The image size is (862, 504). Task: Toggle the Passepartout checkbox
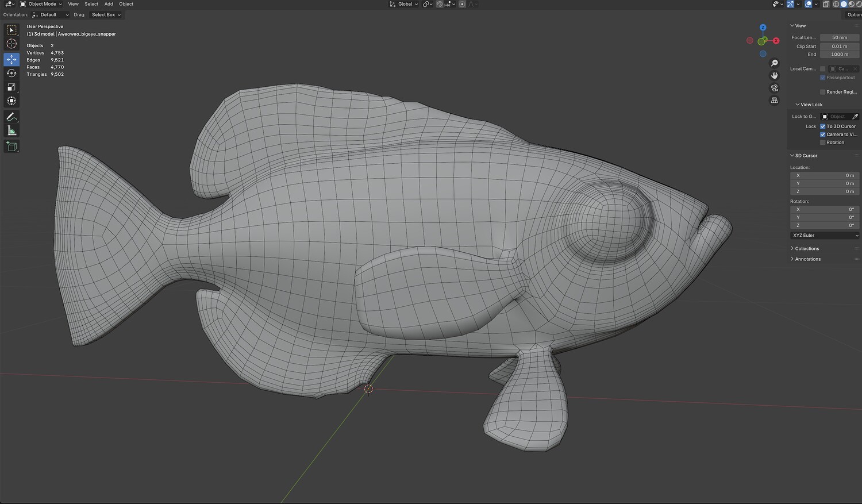click(823, 78)
